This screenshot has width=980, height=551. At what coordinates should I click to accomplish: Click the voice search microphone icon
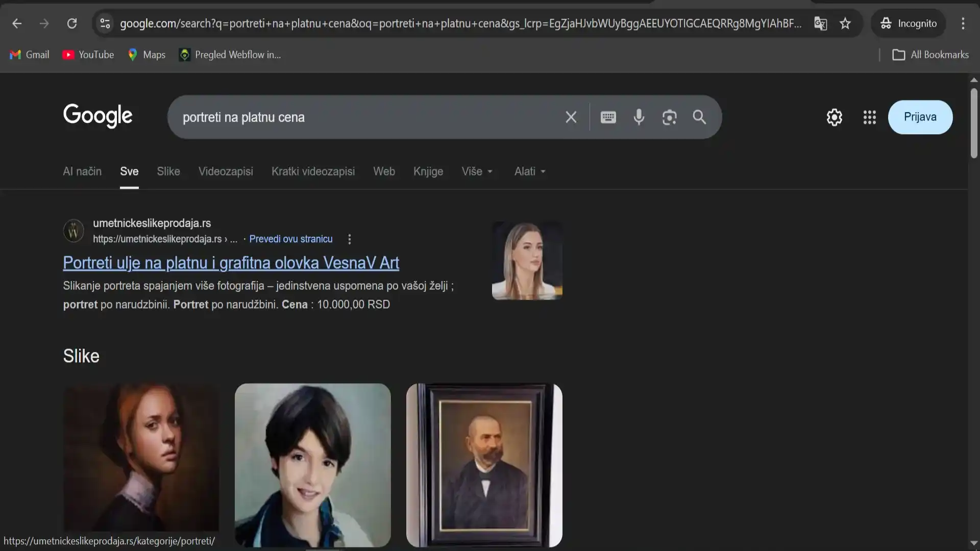(x=639, y=117)
